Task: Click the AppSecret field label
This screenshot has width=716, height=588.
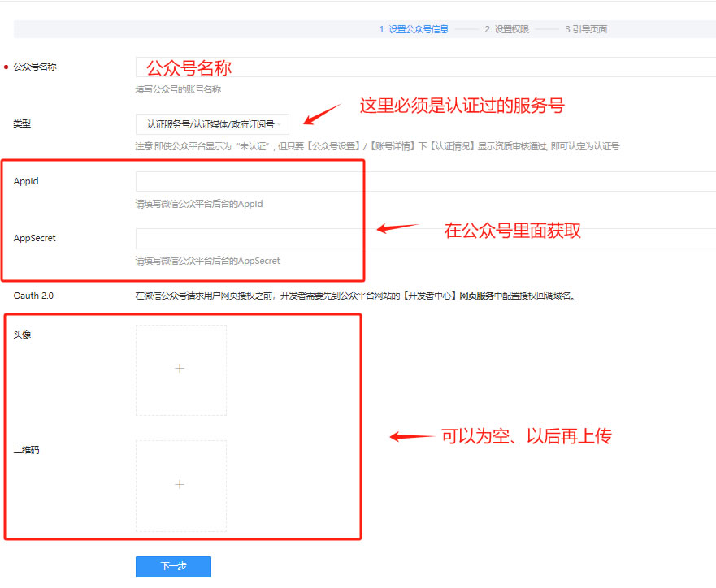Action: [35, 238]
